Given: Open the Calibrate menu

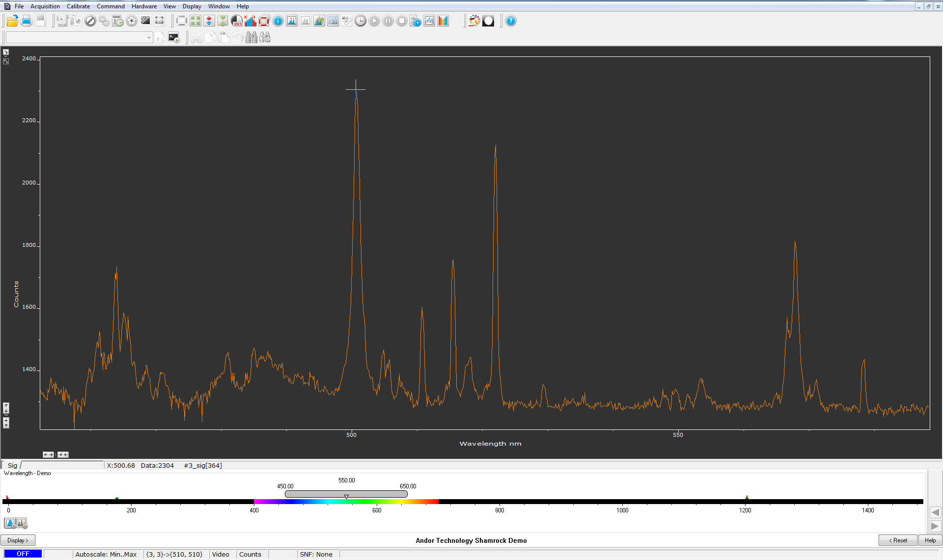Looking at the screenshot, I should coord(78,6).
